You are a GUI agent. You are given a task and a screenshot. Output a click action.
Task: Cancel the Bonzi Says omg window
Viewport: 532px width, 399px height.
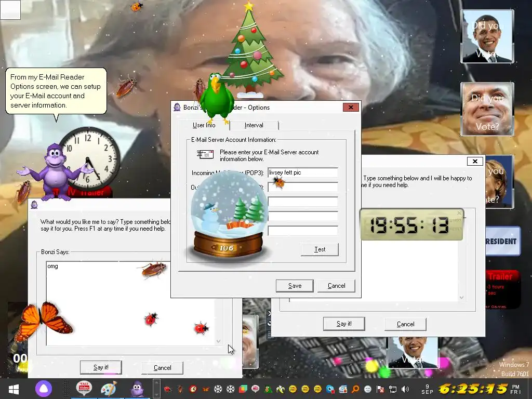coord(162,368)
